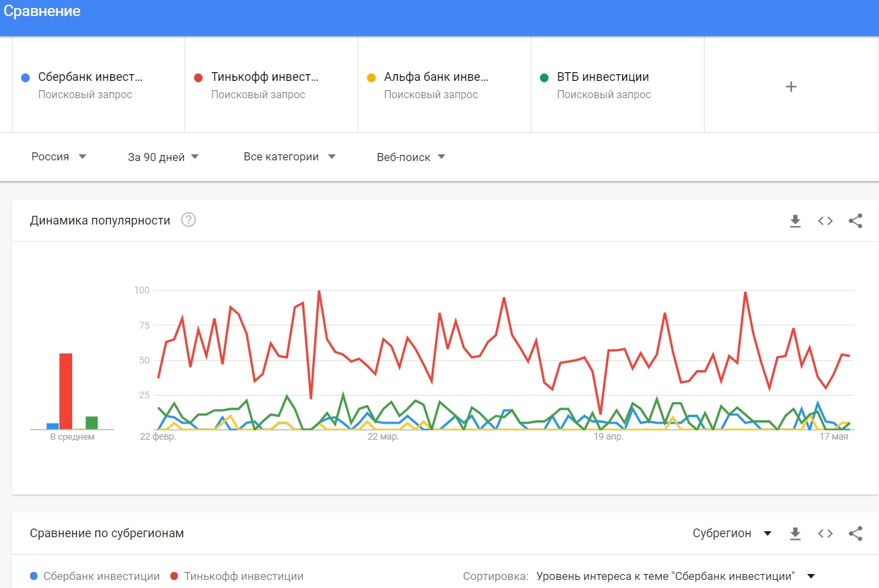Click the blue dot of Сбербанк term
The width and height of the screenshot is (879, 588).
pyautogui.click(x=25, y=78)
